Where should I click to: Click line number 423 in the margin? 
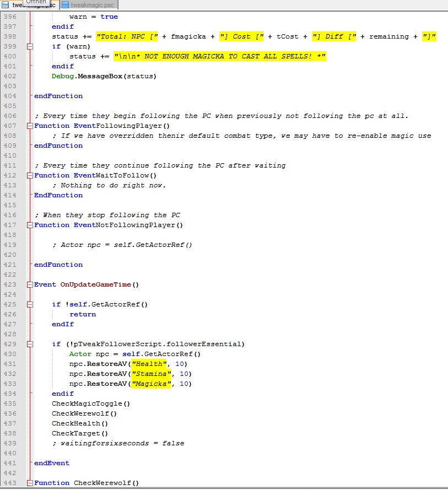tap(9, 284)
